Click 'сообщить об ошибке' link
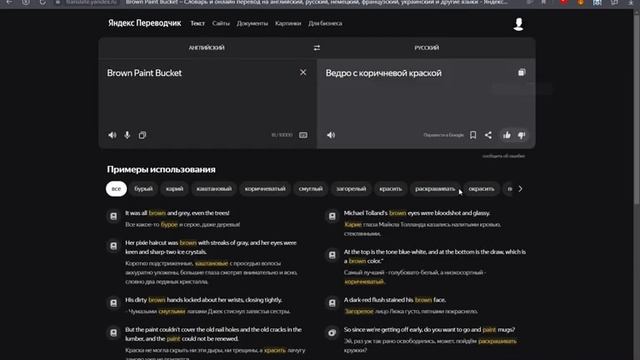640x360 pixels. [x=504, y=156]
